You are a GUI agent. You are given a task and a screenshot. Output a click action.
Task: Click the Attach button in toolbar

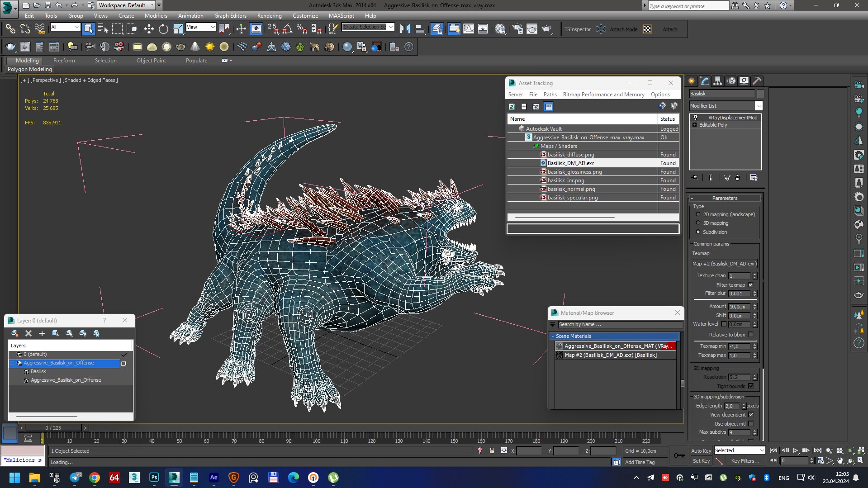tap(670, 29)
